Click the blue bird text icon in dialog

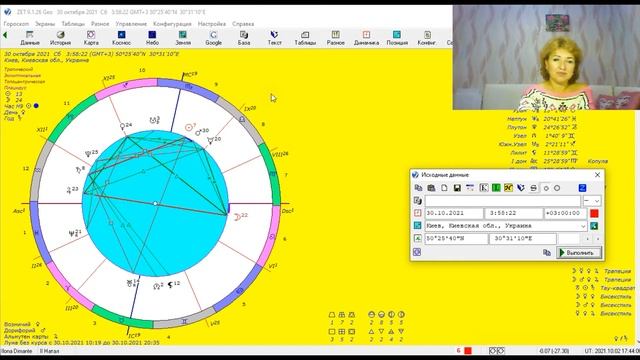pyautogui.click(x=521, y=188)
